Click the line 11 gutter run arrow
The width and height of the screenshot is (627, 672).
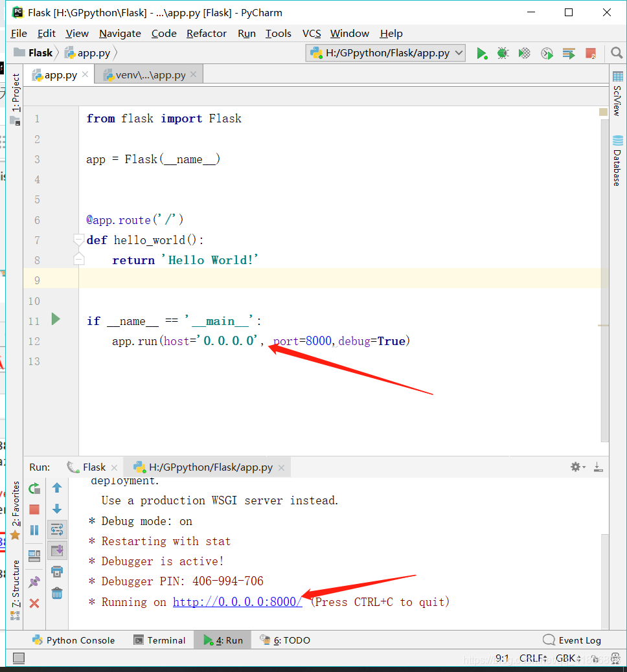56,319
